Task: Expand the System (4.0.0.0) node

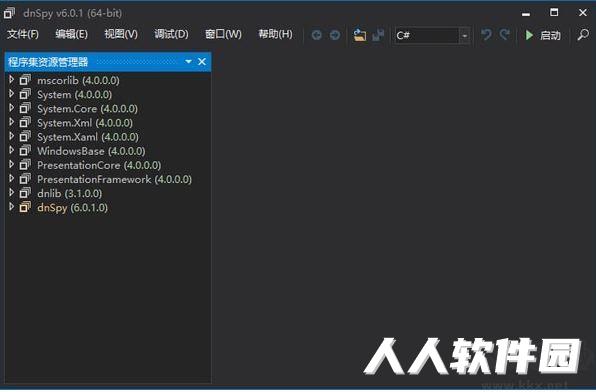Action: coord(11,94)
